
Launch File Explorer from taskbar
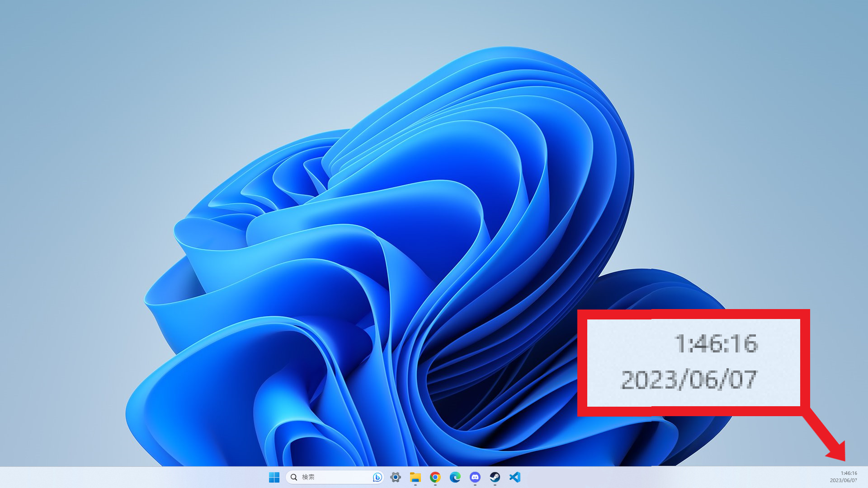[x=415, y=477]
